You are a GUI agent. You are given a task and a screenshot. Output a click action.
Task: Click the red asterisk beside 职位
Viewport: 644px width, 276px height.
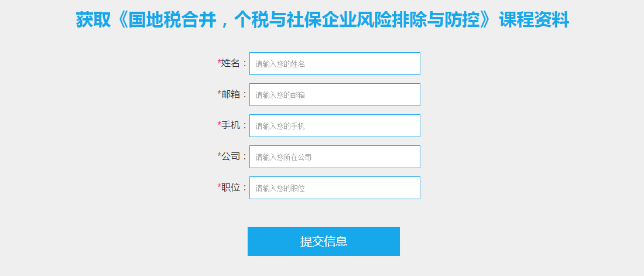(220, 186)
